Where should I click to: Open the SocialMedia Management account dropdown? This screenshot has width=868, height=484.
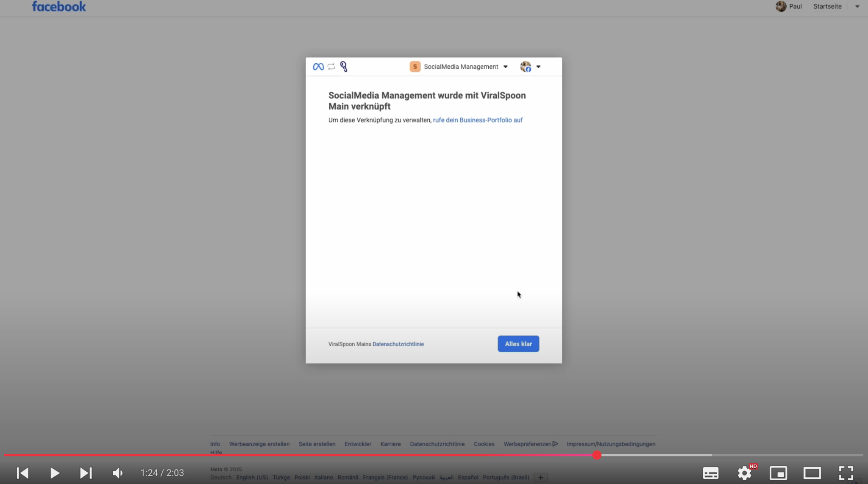(505, 67)
